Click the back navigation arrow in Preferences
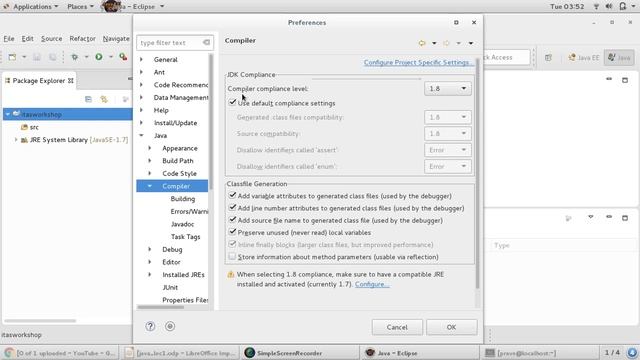Image resolution: width=640 pixels, height=360 pixels. (x=422, y=43)
